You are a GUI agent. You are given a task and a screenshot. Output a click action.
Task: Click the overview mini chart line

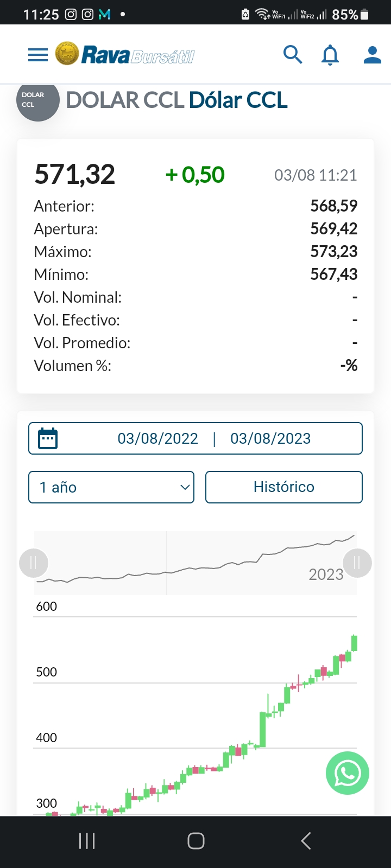tap(195, 563)
